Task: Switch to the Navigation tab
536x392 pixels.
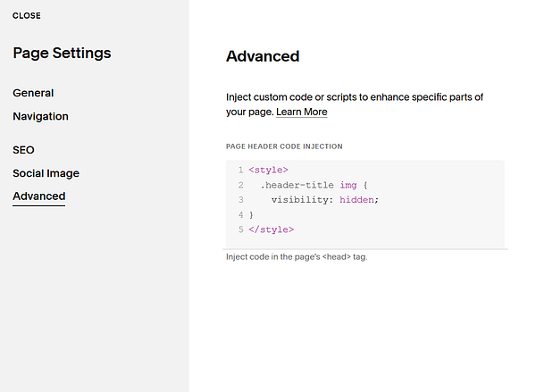Action: pyautogui.click(x=40, y=116)
